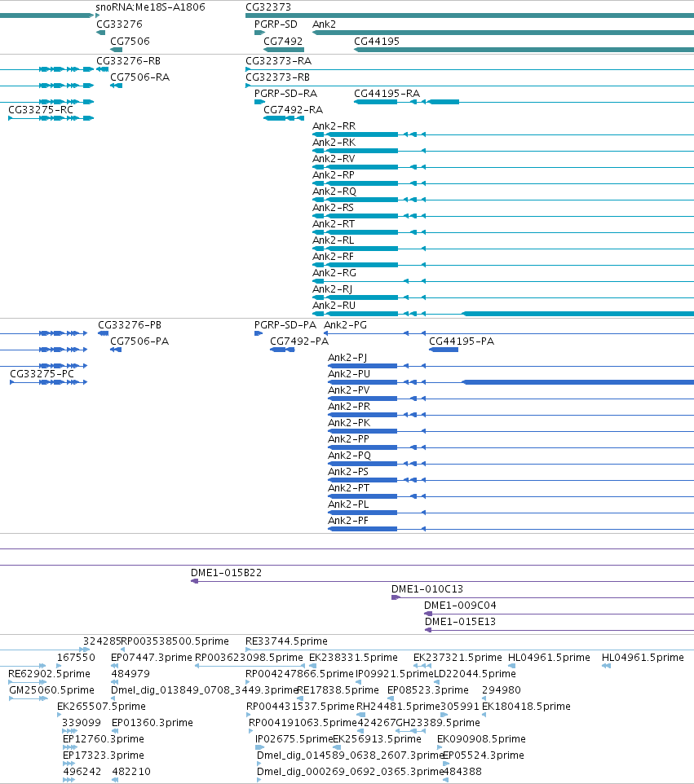Click the Ank2-PJ protein label
This screenshot has width=694, height=784.
pos(347,358)
